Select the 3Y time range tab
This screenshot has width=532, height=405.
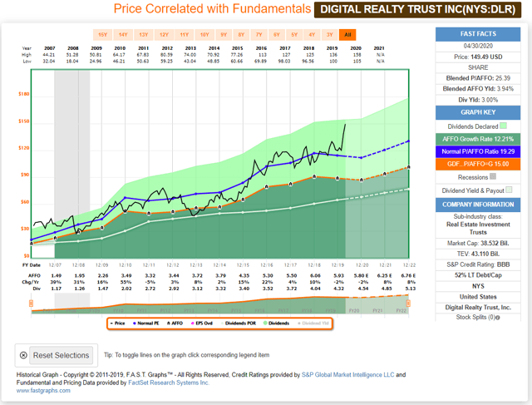point(329,35)
